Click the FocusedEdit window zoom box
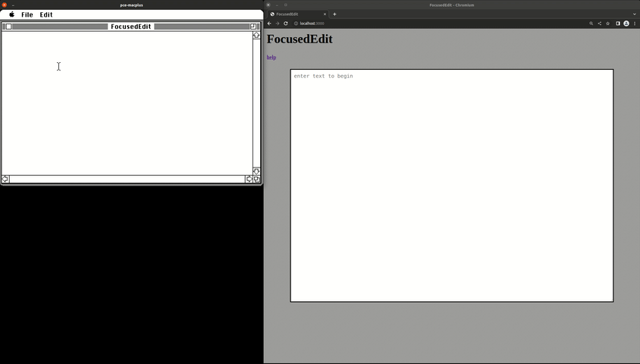The height and width of the screenshot is (364, 640). tap(253, 27)
